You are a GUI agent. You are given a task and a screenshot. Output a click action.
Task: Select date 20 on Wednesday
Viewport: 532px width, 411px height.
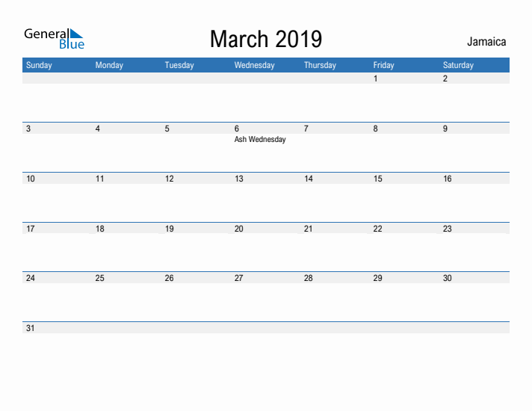[239, 229]
